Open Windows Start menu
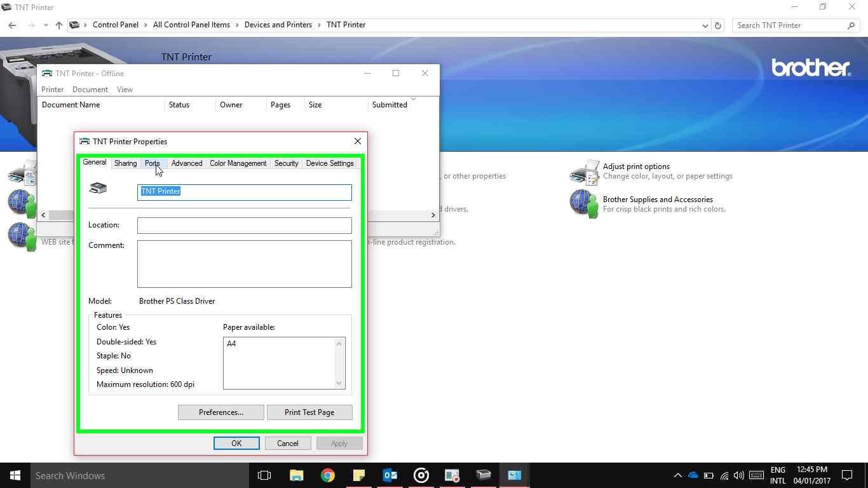This screenshot has height=488, width=868. click(15, 475)
